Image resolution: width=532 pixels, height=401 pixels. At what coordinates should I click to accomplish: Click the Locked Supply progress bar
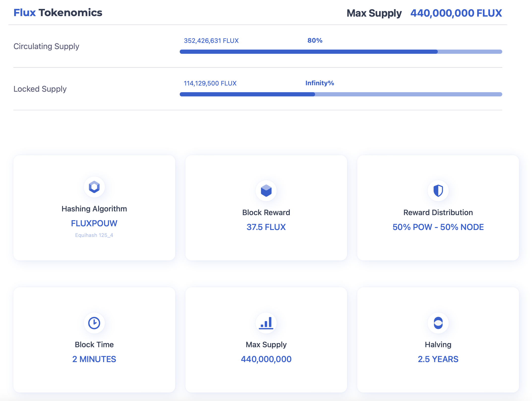coord(341,94)
